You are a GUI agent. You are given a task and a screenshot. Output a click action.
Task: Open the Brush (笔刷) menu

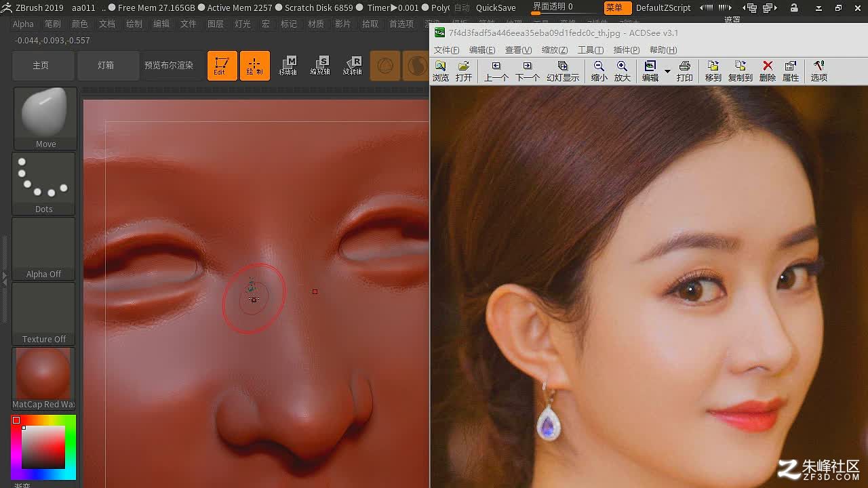tap(53, 24)
